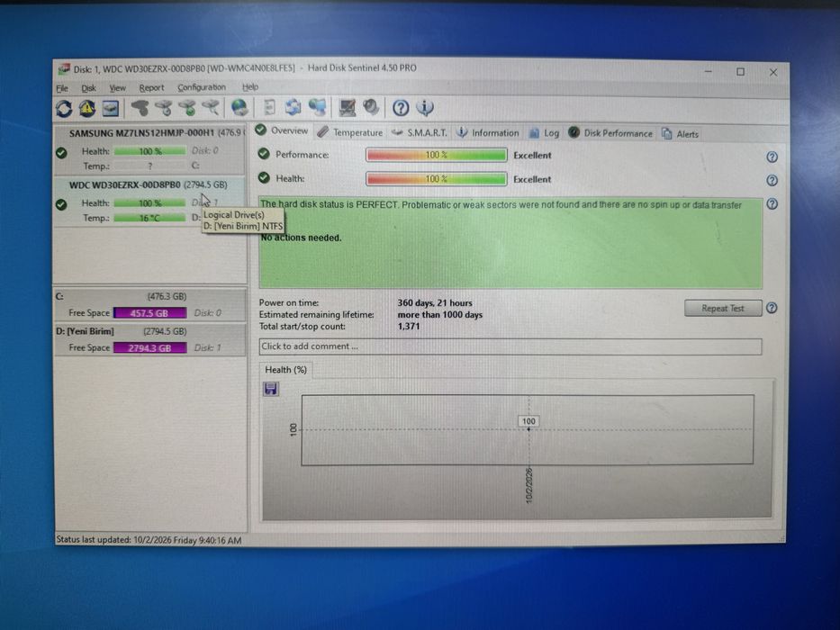This screenshot has width=840, height=630.
Task: Click the disk icon with magnifier in toolbar
Action: (x=211, y=108)
